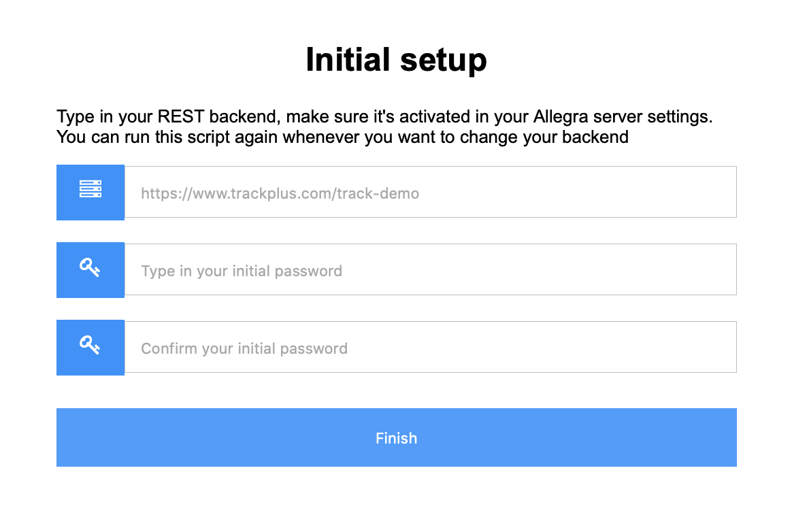
Task: Click the "You can run this script again" text
Action: click(342, 137)
